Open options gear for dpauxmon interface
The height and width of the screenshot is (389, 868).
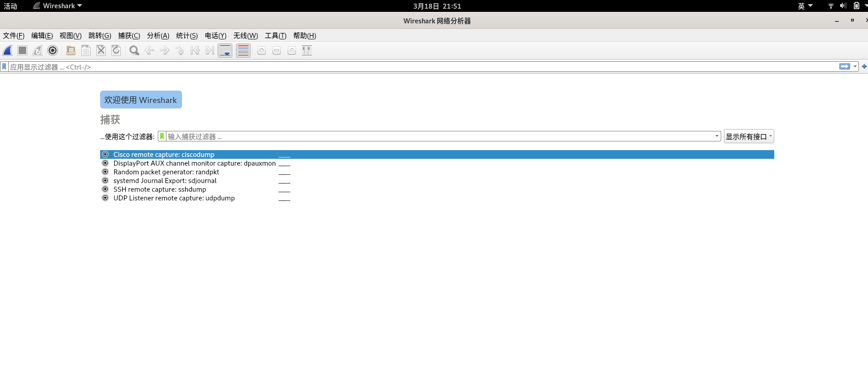(105, 163)
